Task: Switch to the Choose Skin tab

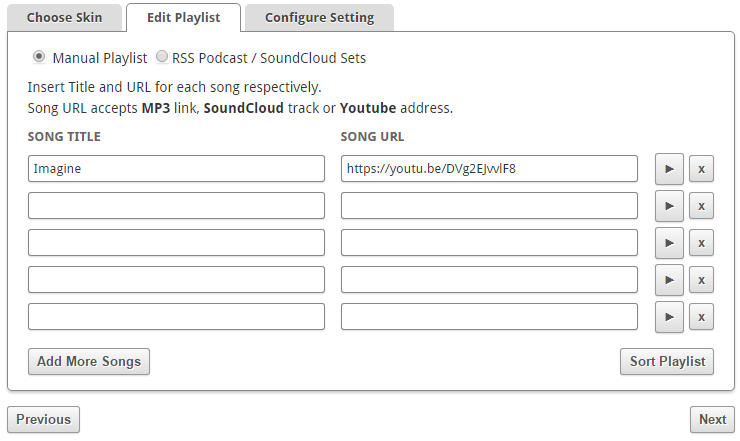Action: point(63,18)
